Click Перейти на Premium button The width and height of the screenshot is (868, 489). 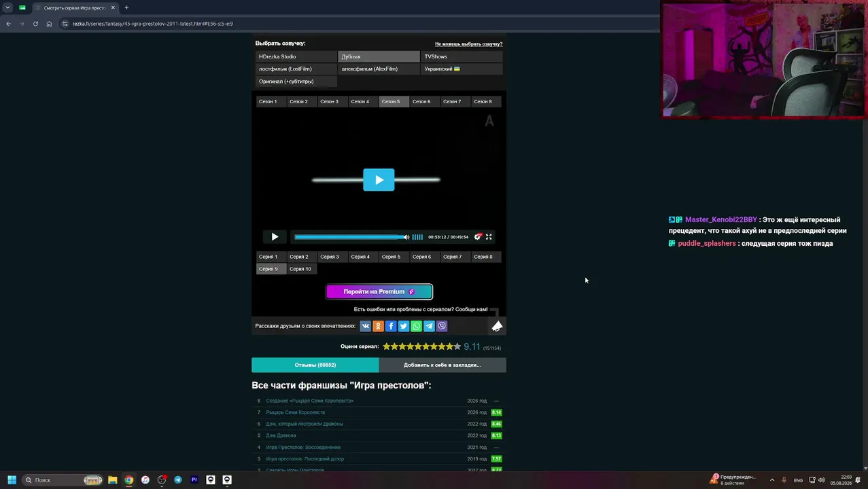pyautogui.click(x=379, y=291)
